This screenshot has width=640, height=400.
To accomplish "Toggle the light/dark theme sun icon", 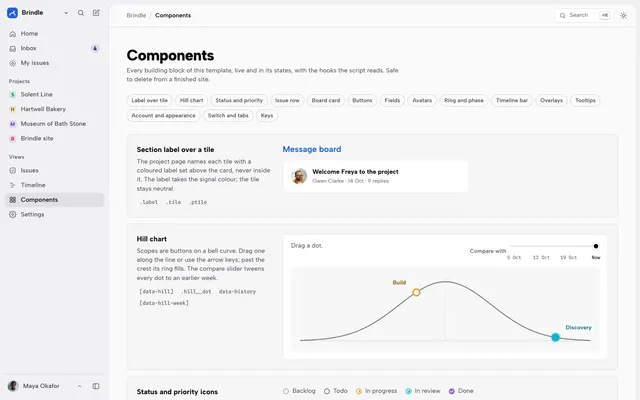I will pos(623,16).
